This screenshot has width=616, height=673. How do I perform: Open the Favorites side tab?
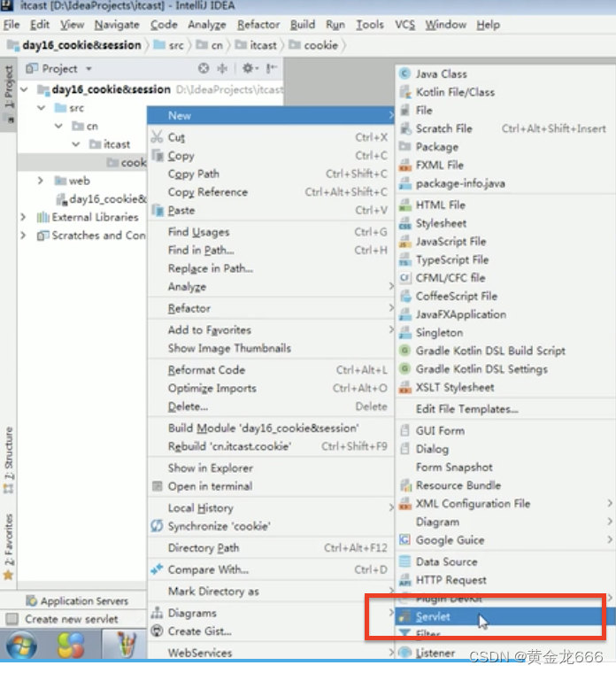point(8,546)
